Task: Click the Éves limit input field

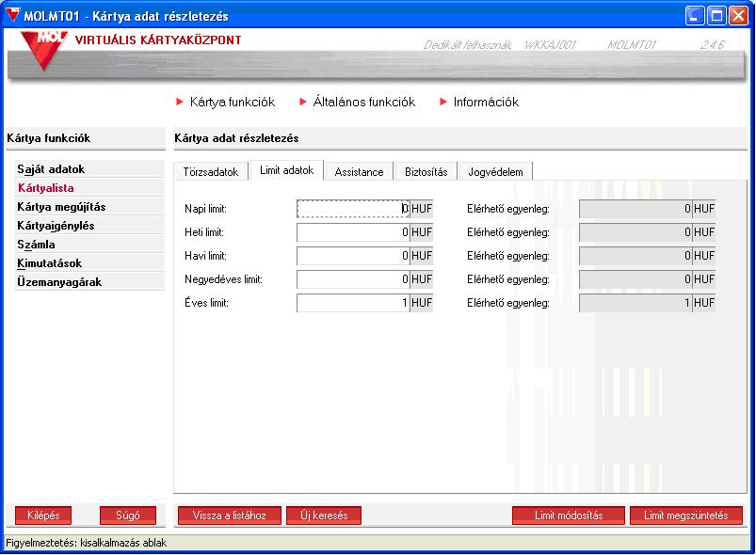Action: point(353,303)
